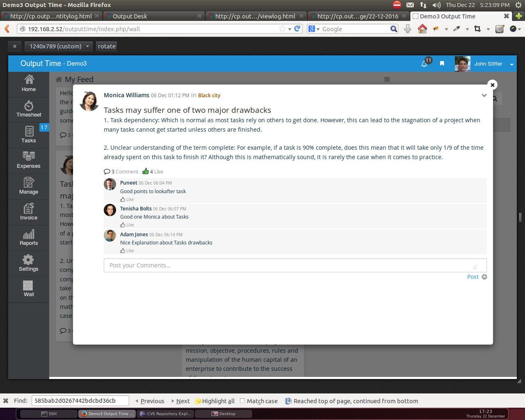Screen dimensions: 525x420
Task: Open the Reports section
Action: [28, 238]
